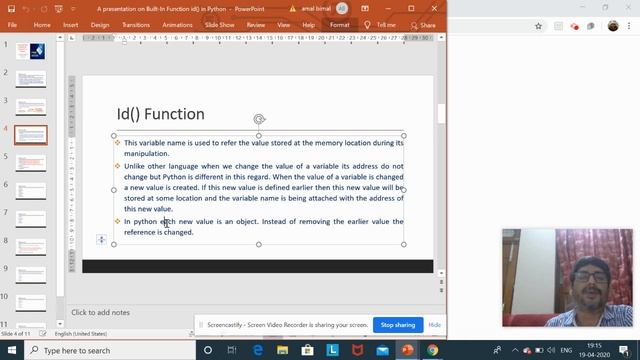The width and height of the screenshot is (640, 360).
Task: Click the spell check icon in the status bar
Action: [42, 333]
